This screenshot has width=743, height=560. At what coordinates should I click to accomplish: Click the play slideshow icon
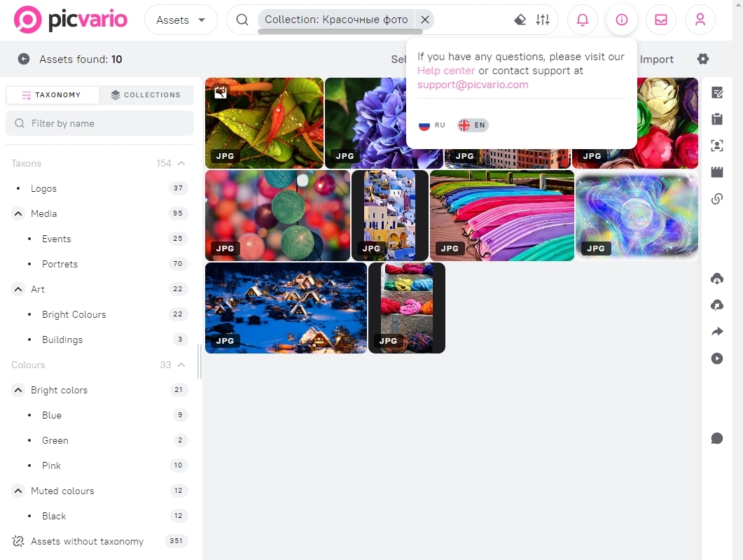click(x=717, y=358)
